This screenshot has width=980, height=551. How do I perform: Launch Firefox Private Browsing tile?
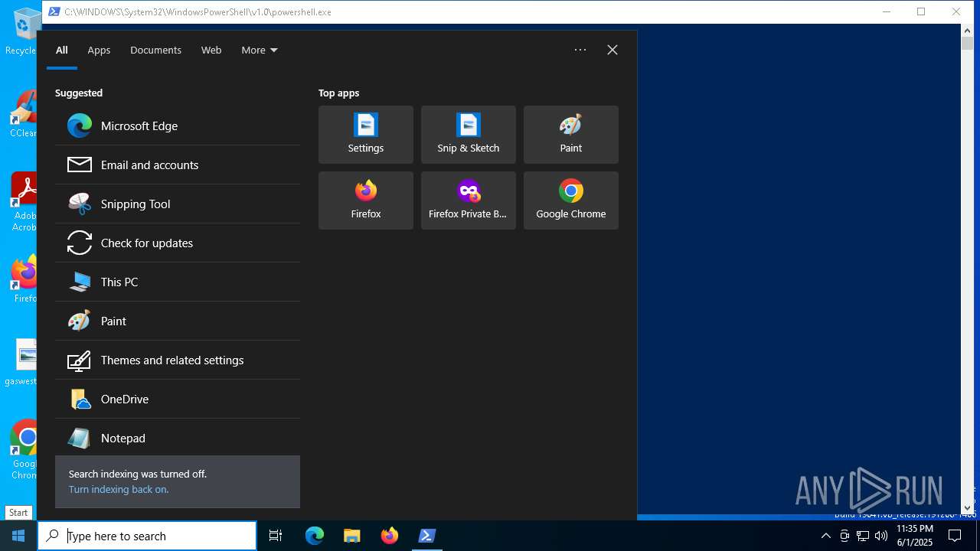tap(469, 201)
